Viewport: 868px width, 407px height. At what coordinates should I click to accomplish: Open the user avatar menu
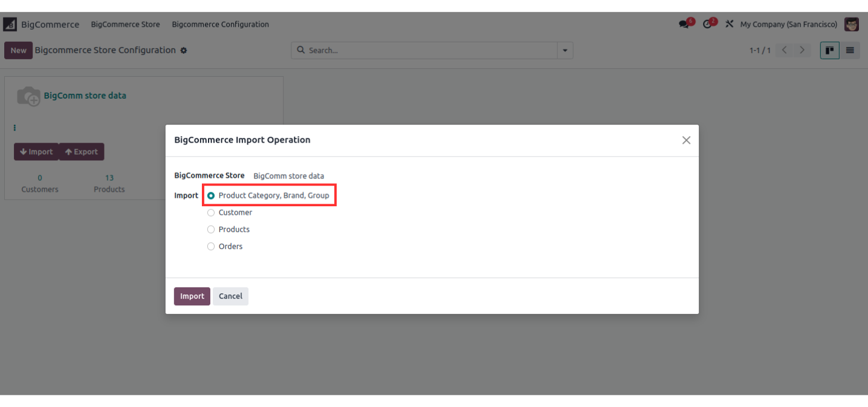(852, 24)
